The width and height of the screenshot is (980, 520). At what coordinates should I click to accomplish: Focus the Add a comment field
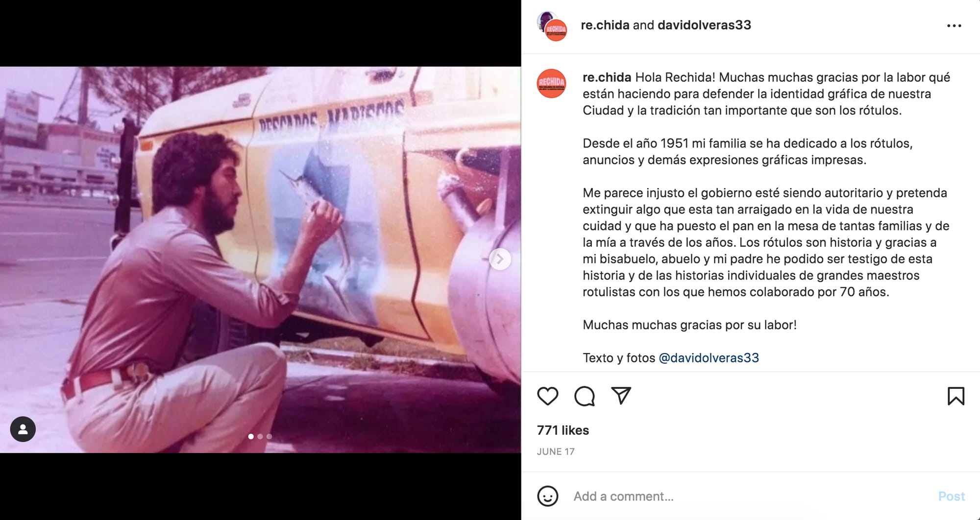coord(750,496)
